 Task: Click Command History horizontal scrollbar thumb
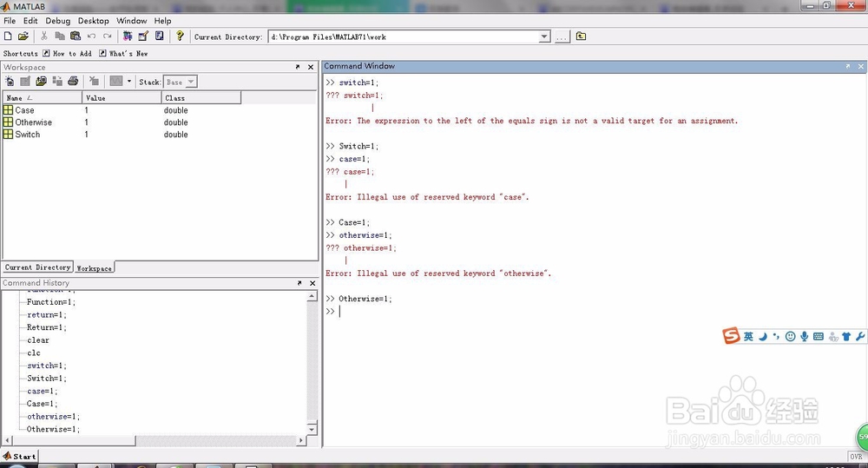click(73, 441)
